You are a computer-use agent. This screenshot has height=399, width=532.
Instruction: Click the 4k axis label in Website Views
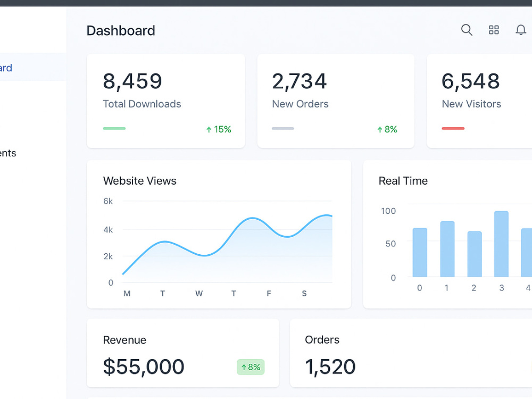tap(108, 230)
